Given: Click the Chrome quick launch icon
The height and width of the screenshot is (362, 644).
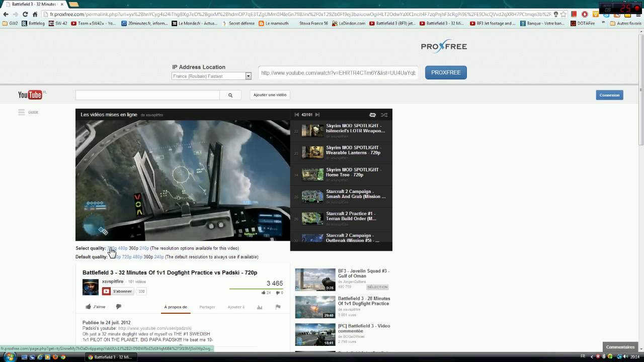Looking at the screenshot, I should pyautogui.click(x=63, y=357).
